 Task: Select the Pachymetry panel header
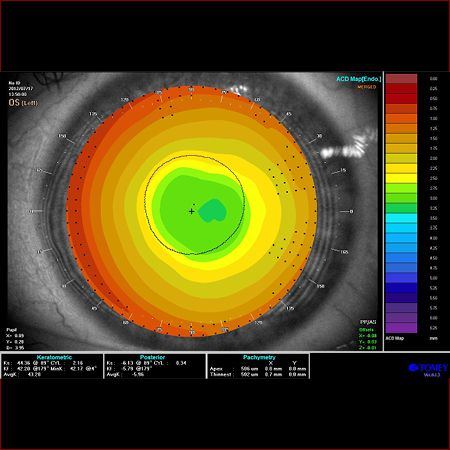[x=259, y=357]
